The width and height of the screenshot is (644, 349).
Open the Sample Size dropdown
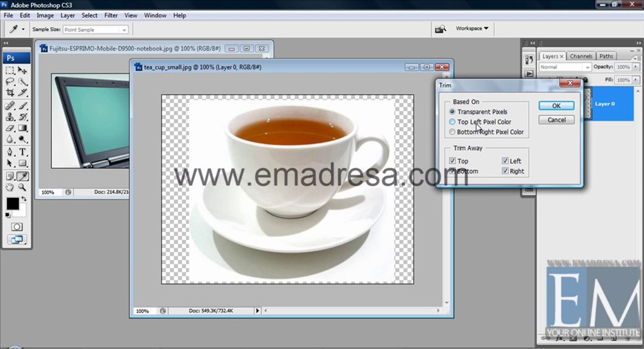95,30
